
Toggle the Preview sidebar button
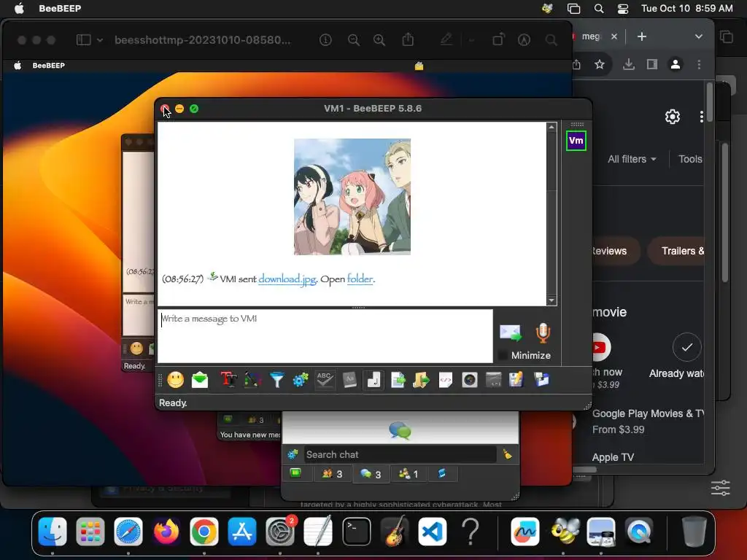tap(83, 40)
